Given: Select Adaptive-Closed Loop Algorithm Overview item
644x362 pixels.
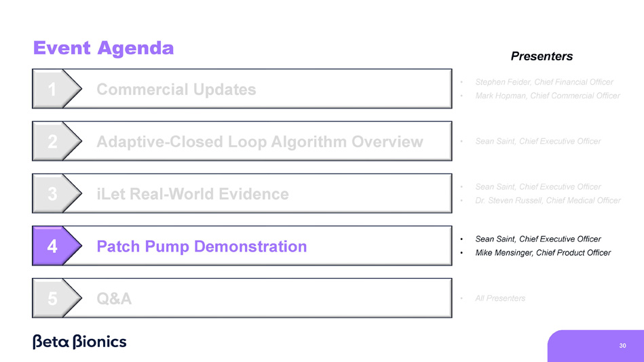Looking at the screenshot, I should (259, 142).
